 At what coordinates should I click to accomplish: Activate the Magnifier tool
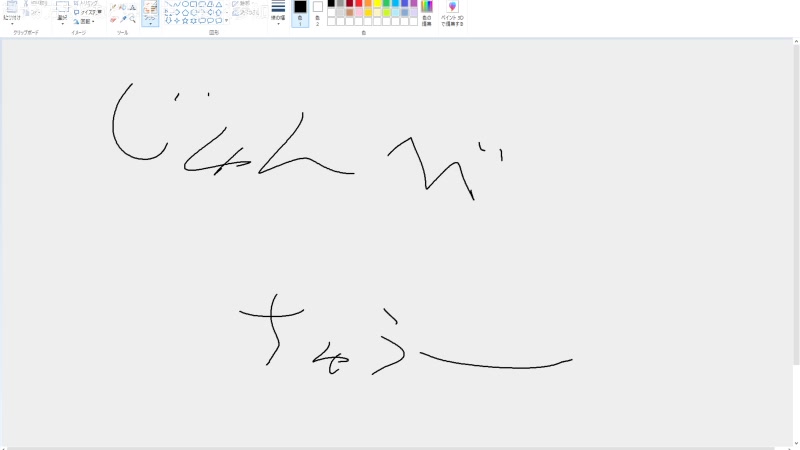pos(132,19)
